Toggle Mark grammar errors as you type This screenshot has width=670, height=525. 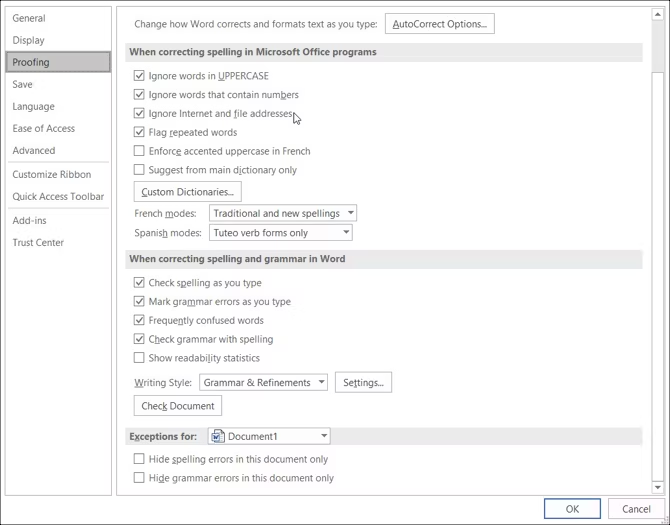click(x=139, y=302)
